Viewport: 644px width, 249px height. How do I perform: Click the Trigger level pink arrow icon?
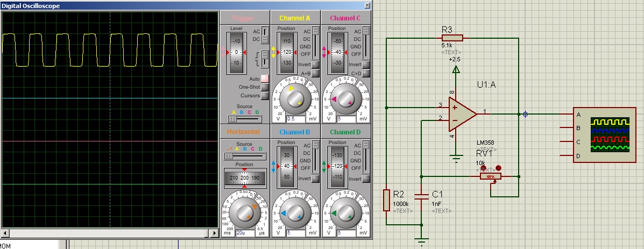pos(224,52)
